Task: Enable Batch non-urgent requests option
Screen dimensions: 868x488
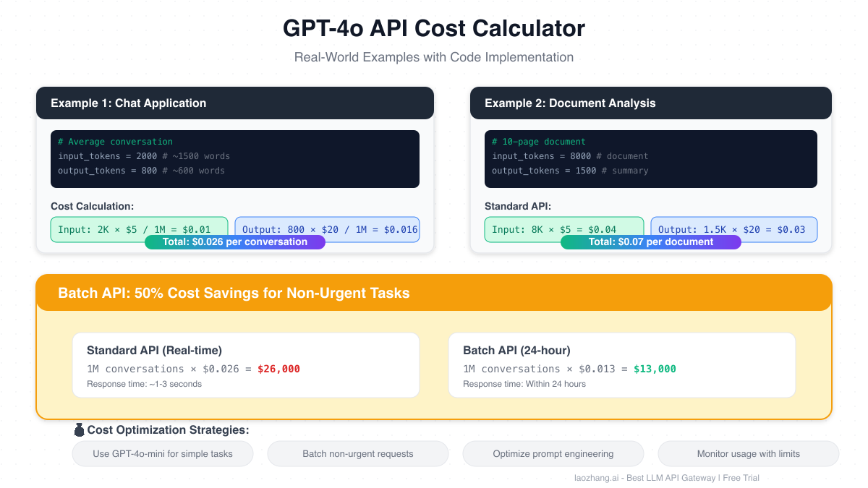Action: (357, 453)
